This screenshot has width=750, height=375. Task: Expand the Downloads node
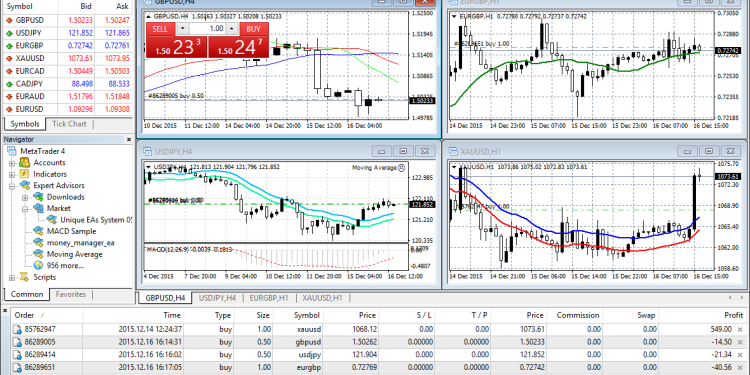point(25,198)
